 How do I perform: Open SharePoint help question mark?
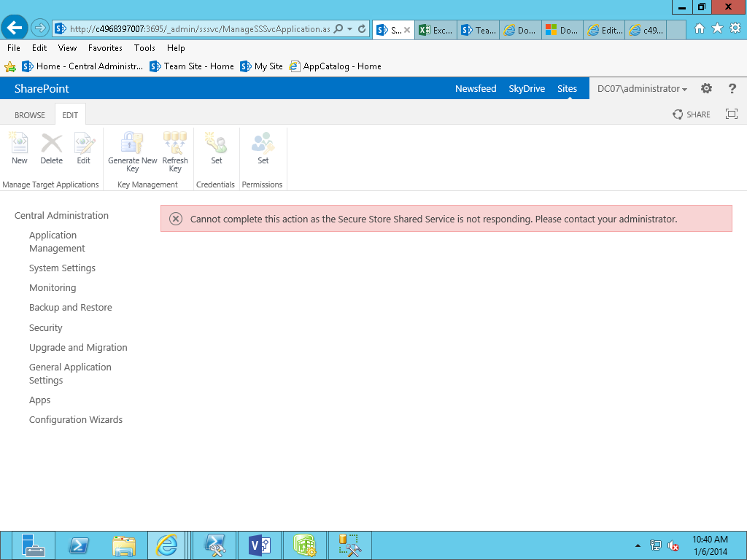tap(732, 88)
